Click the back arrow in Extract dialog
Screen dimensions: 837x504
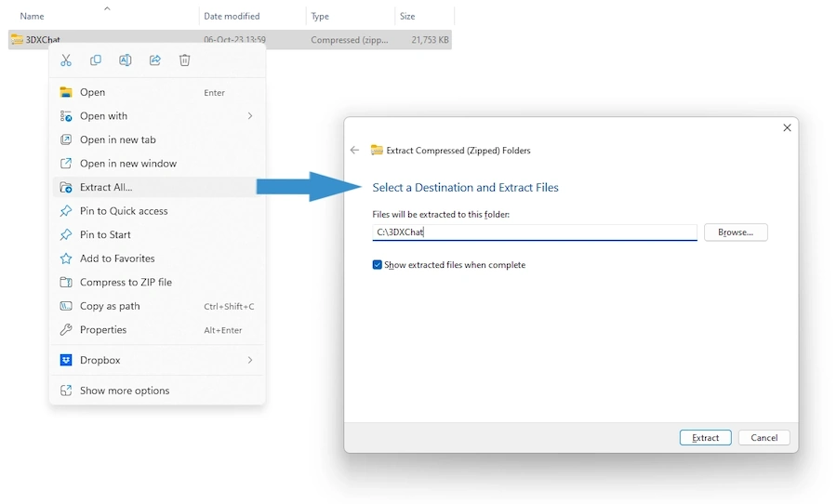pyautogui.click(x=354, y=150)
